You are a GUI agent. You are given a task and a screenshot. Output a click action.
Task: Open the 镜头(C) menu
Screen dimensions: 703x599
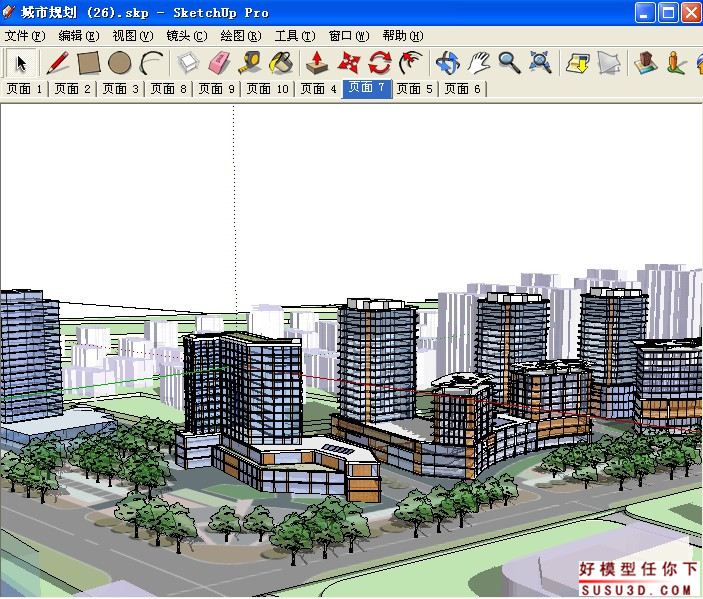(187, 35)
